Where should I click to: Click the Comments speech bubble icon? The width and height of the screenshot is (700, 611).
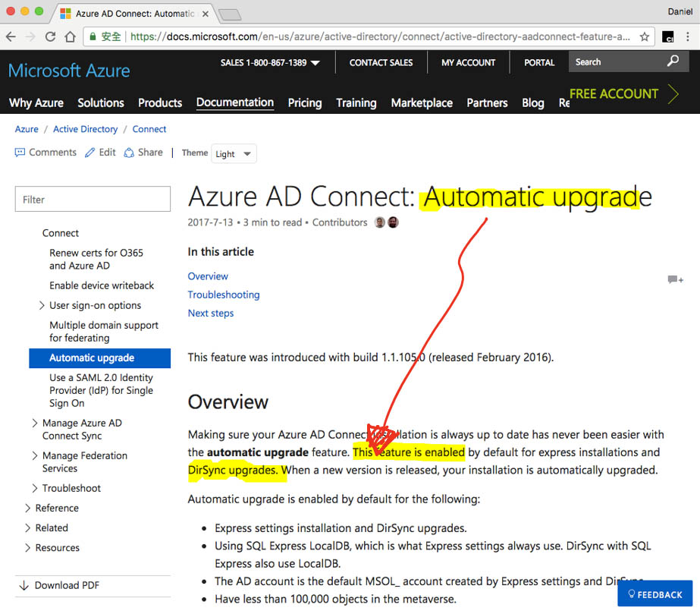click(x=20, y=153)
